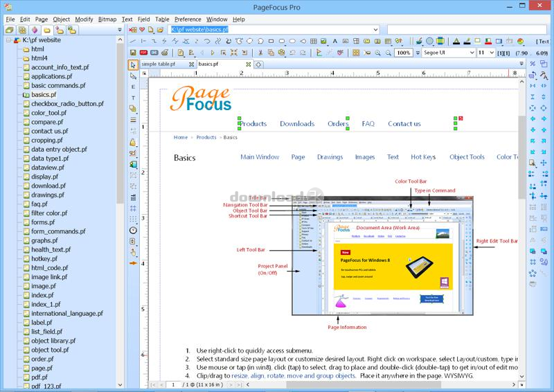554x392 pixels.
Task: Open the pie chart color dropdown
Action: [521, 42]
